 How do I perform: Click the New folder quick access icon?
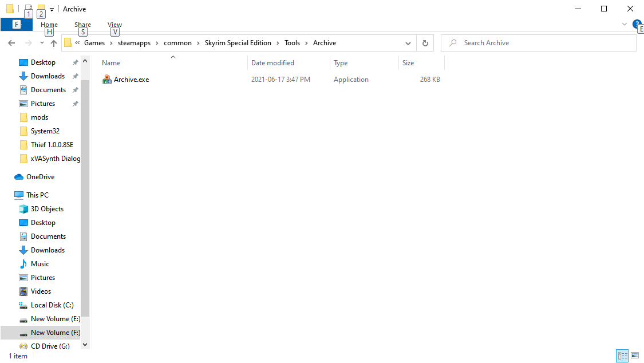[x=41, y=8]
